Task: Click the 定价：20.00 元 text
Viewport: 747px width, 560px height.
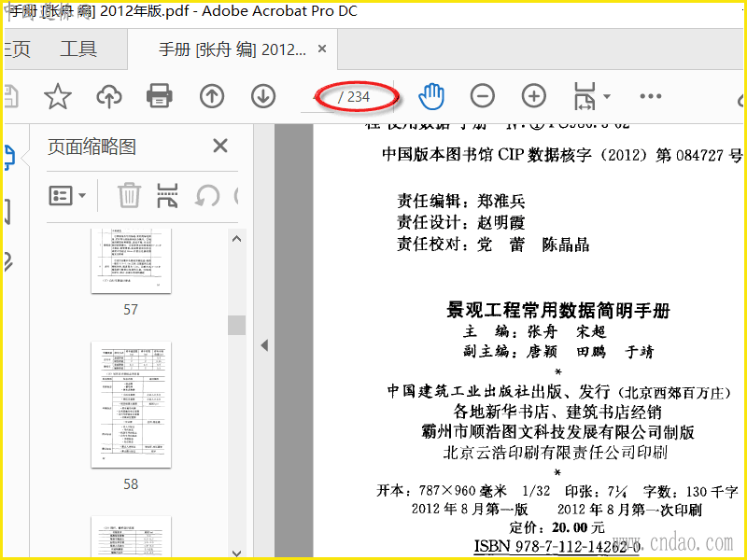Action: [557, 527]
